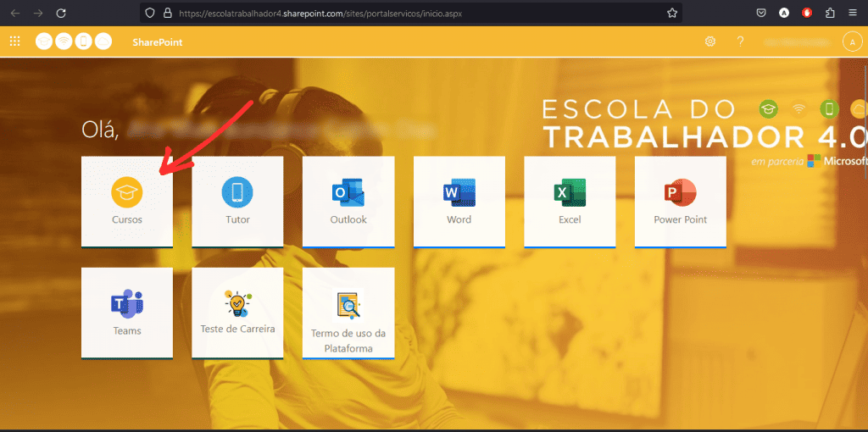
Task: Click the page vertical scrollbar
Action: pyautogui.click(x=865, y=124)
